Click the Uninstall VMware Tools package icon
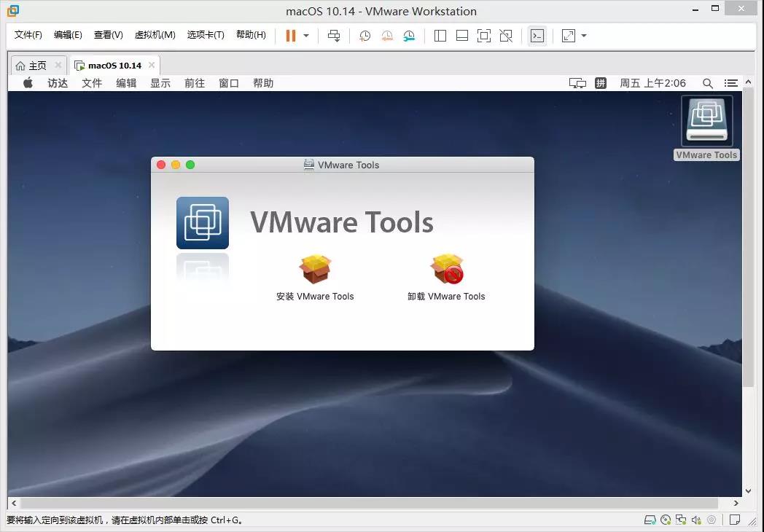764x532 pixels. point(446,269)
